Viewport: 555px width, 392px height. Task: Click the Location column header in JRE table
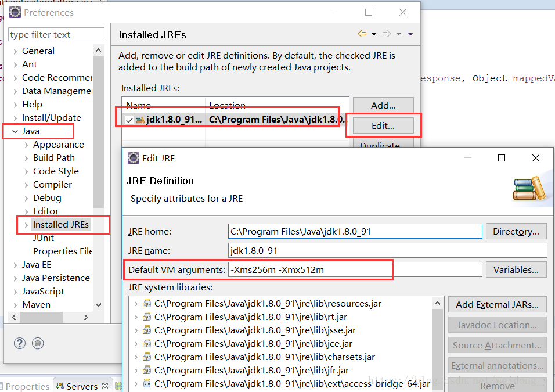[x=227, y=105]
